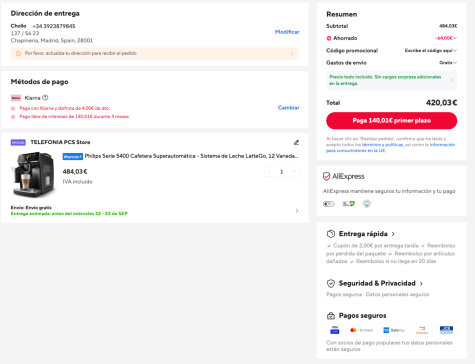Open TELEFONIA PCS Store link

tap(60, 142)
